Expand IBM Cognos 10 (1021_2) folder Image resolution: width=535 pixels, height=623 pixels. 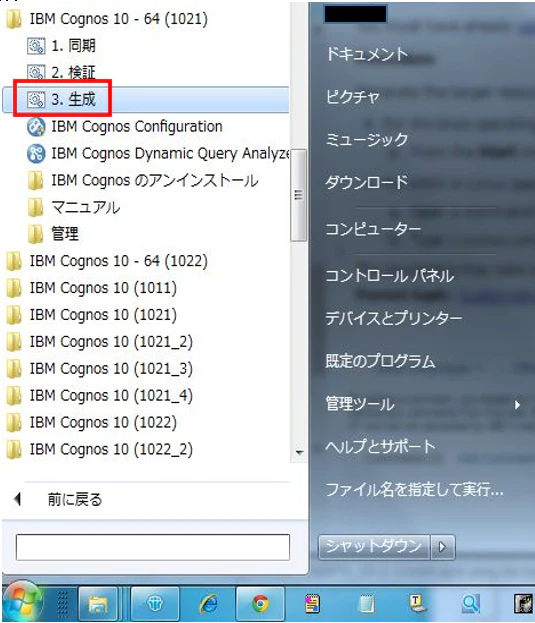[99, 342]
